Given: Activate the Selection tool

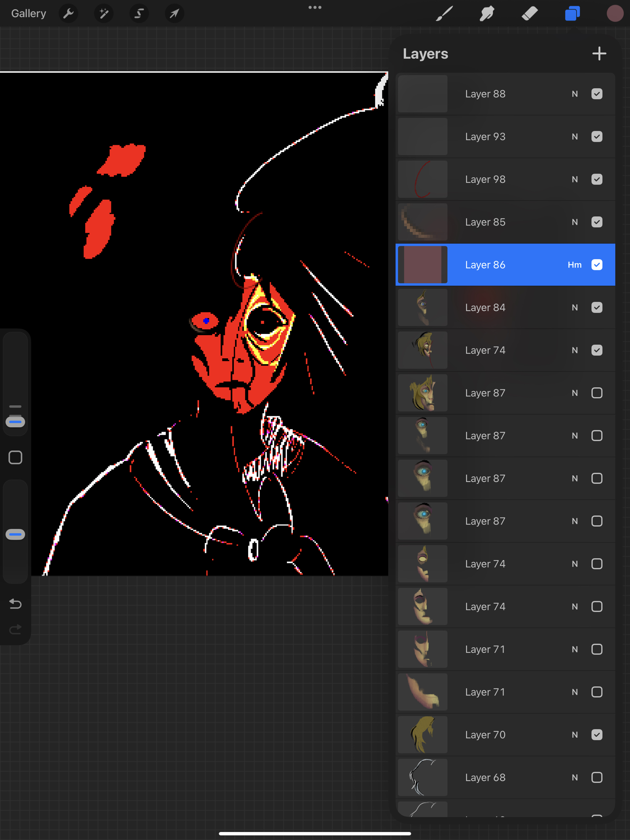Looking at the screenshot, I should tap(139, 13).
